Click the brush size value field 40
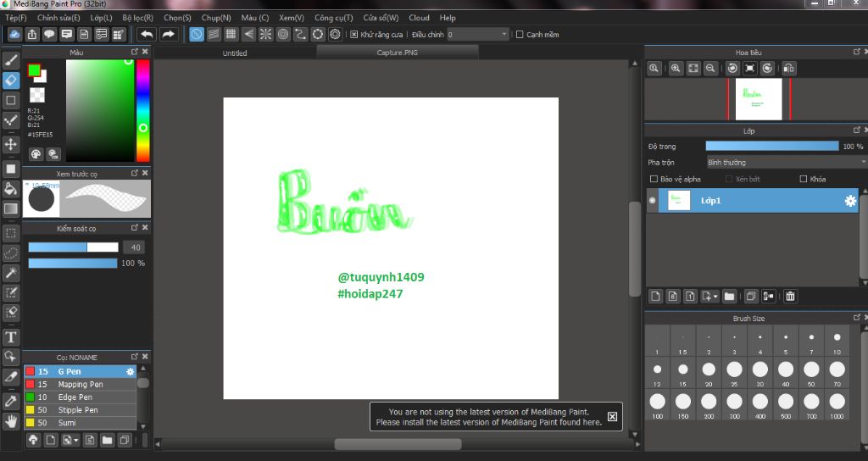Viewport: 868px width, 461px height. point(135,247)
